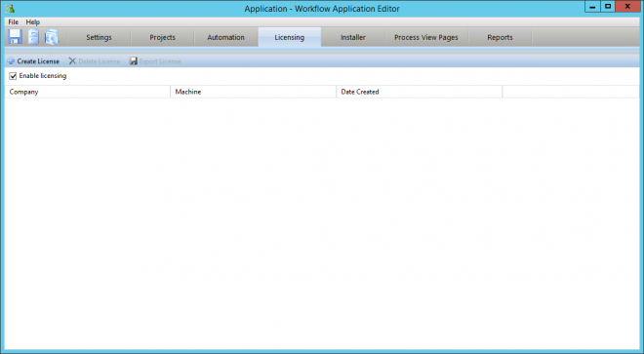Image resolution: width=644 pixels, height=354 pixels.
Task: Sort by the Machine column header
Action: coord(254,92)
